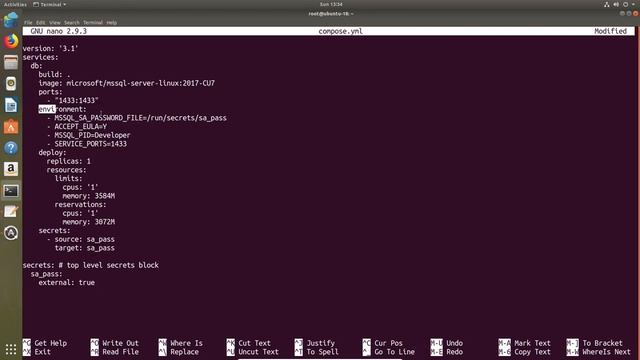Open the Edit menu

click(40, 22)
